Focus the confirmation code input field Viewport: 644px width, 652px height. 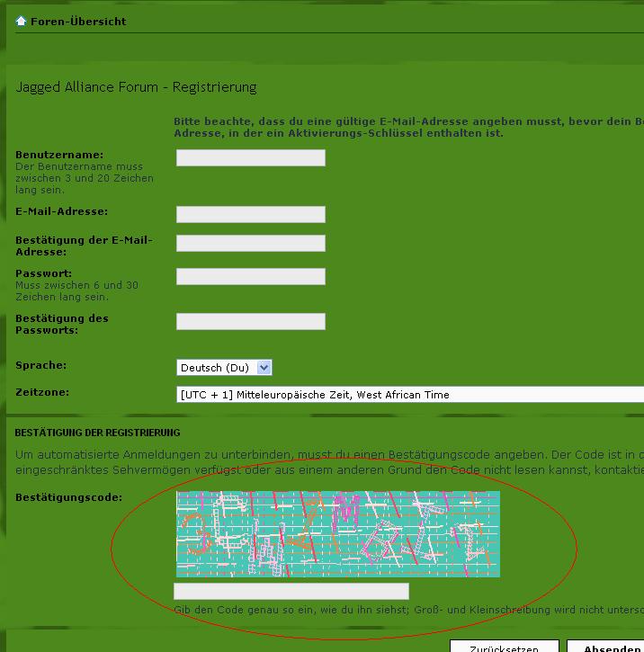291,591
